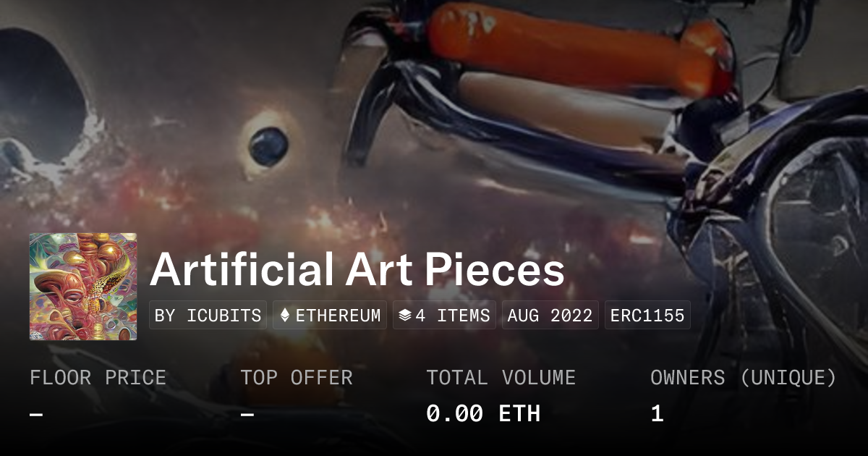Click the FLOOR PRICE label
The height and width of the screenshot is (456, 868).
coord(98,378)
